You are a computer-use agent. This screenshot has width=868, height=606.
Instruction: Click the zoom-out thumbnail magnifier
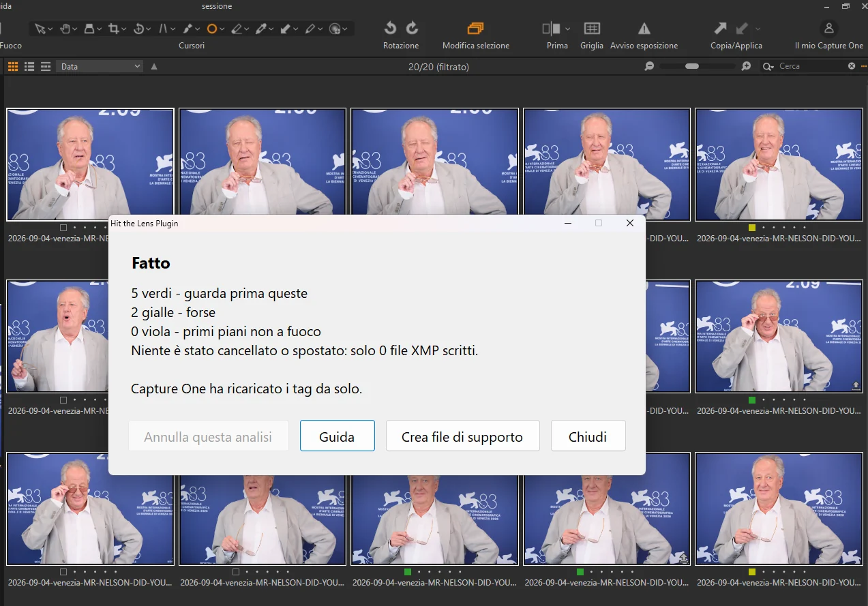pos(649,66)
